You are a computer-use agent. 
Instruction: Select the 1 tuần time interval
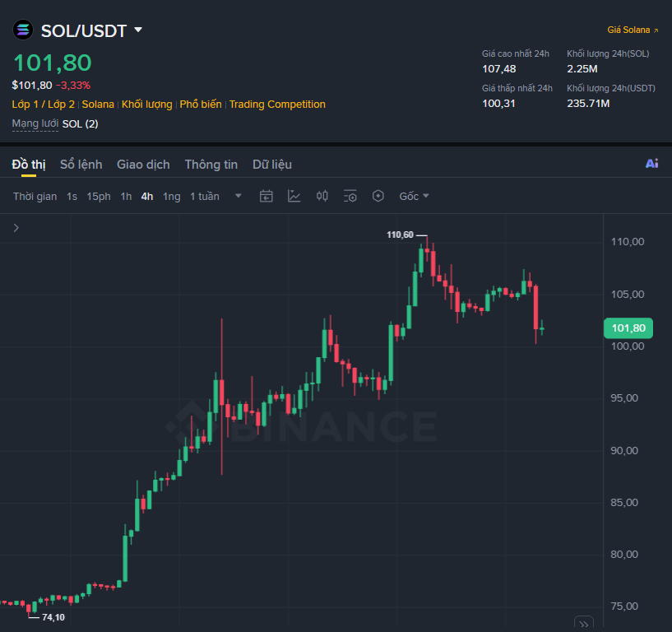tap(205, 197)
